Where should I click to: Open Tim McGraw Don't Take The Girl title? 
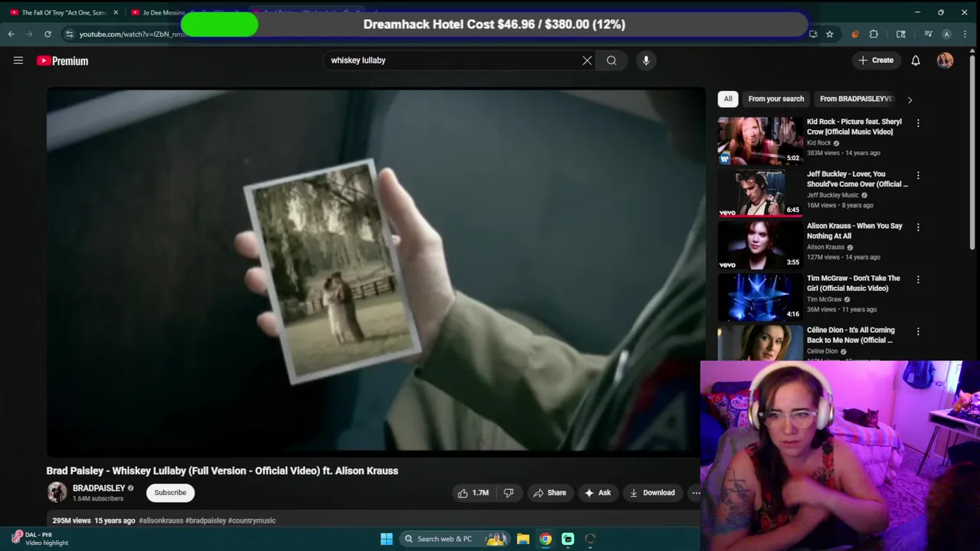point(854,283)
